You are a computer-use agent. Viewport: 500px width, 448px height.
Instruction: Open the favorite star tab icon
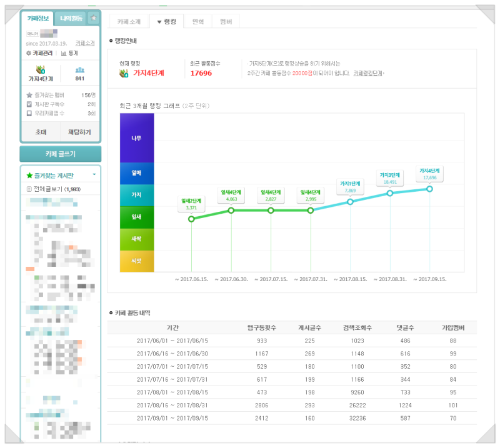pos(93,18)
